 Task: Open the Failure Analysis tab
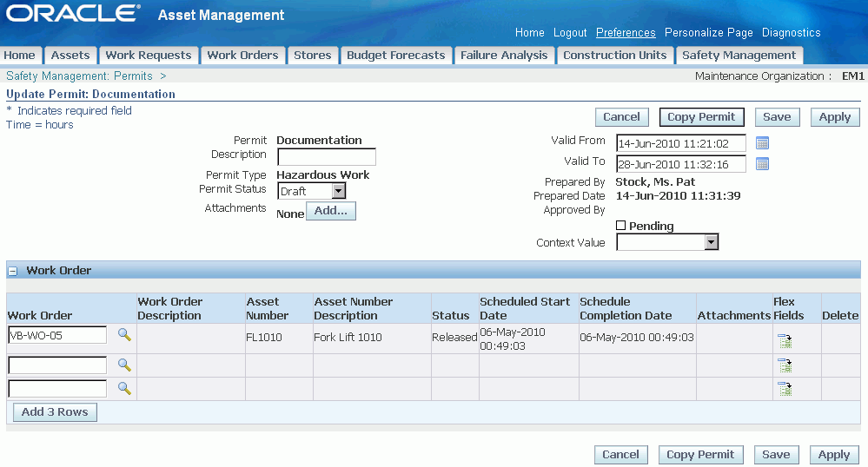pyautogui.click(x=504, y=56)
